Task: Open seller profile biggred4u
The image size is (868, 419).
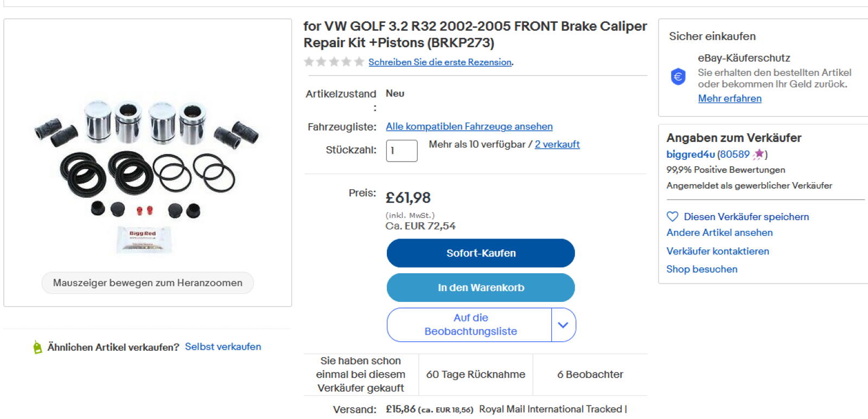Action: (690, 154)
